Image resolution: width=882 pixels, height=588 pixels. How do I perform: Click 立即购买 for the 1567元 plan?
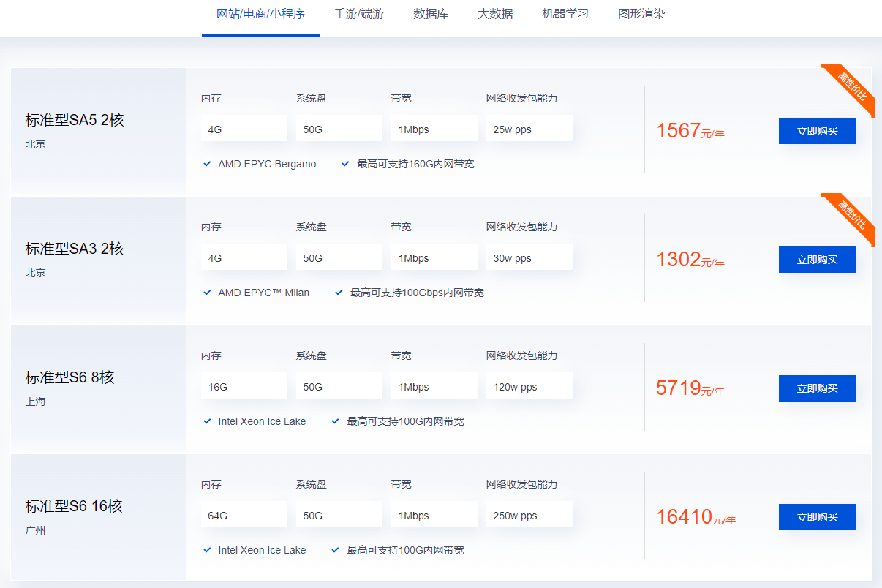(x=817, y=131)
